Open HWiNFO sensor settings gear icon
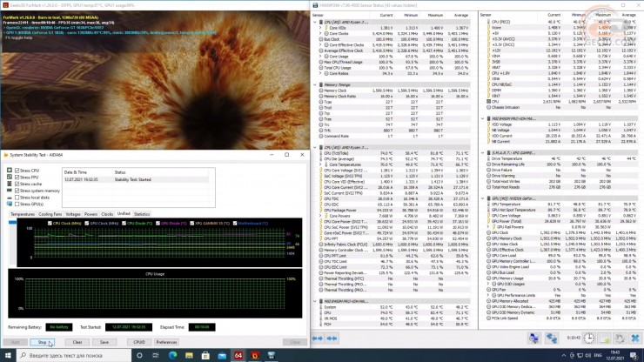Screen dimensions: 644x362 point(620,338)
